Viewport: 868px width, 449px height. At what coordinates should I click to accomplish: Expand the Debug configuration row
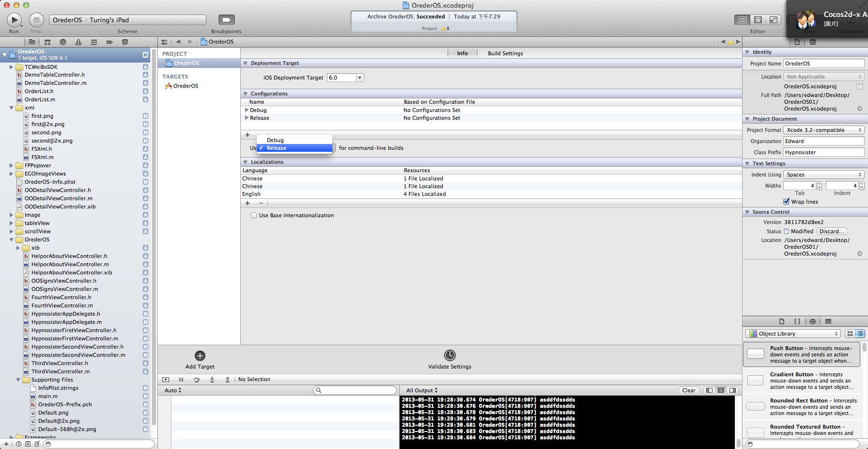point(247,110)
